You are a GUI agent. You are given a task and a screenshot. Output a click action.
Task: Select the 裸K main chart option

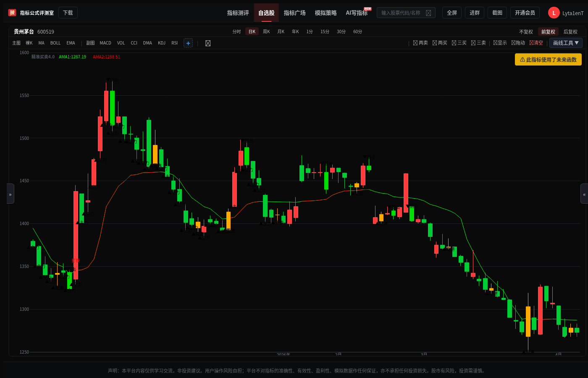pos(29,43)
